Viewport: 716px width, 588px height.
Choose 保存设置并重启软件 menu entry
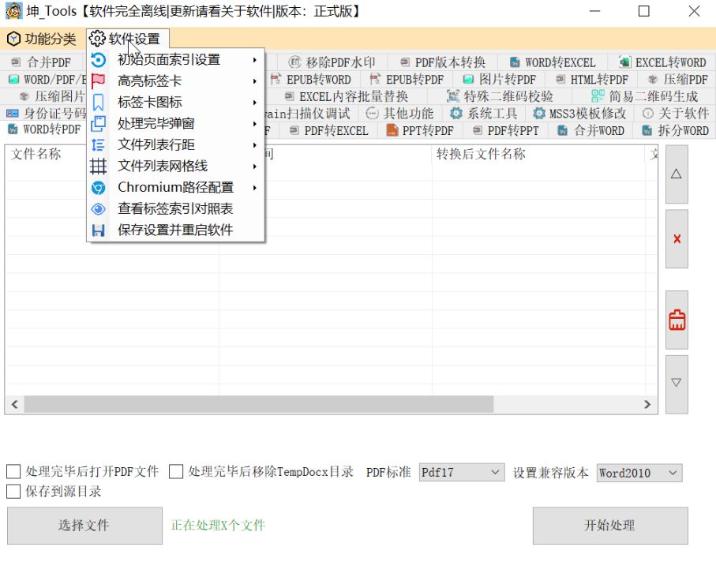[176, 230]
